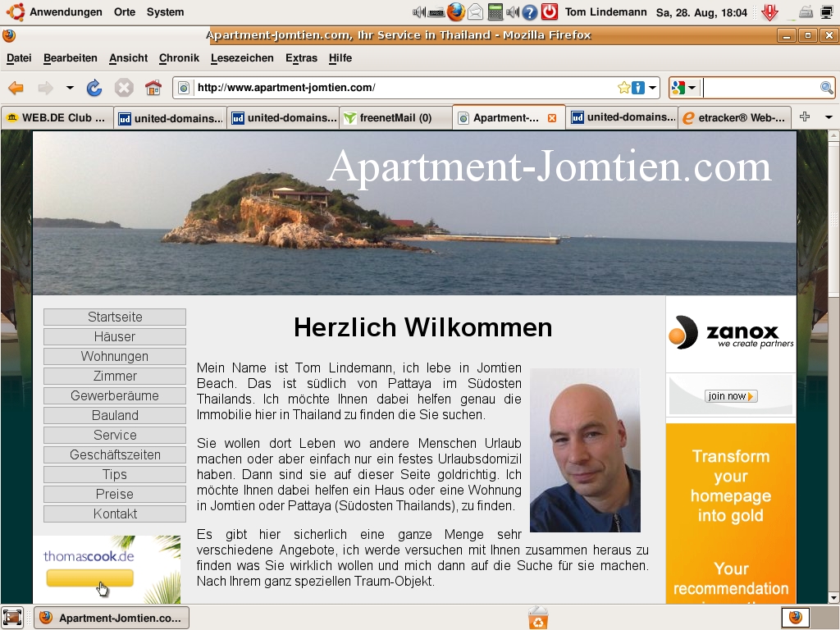Open the Zimmer page
This screenshot has width=840, height=630.
(x=115, y=376)
